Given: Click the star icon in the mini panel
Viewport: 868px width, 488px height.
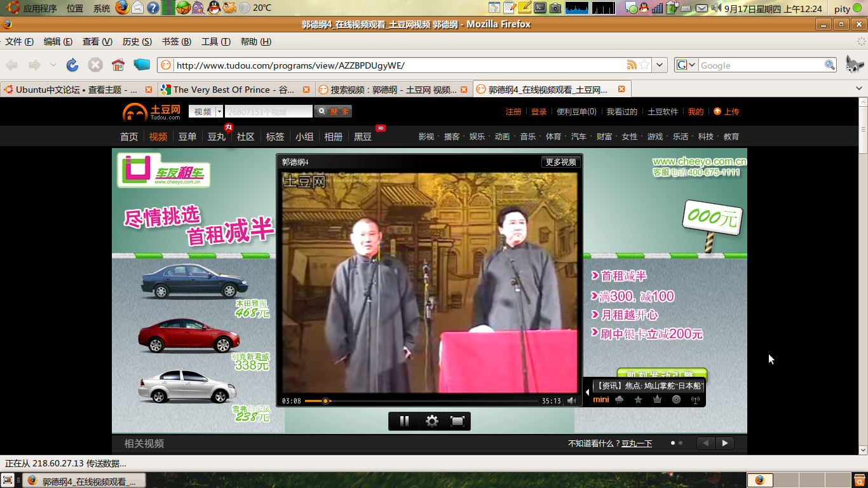Looking at the screenshot, I should pyautogui.click(x=639, y=400).
